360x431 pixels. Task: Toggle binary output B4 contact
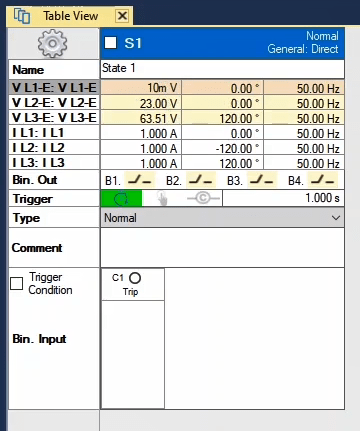tap(323, 180)
